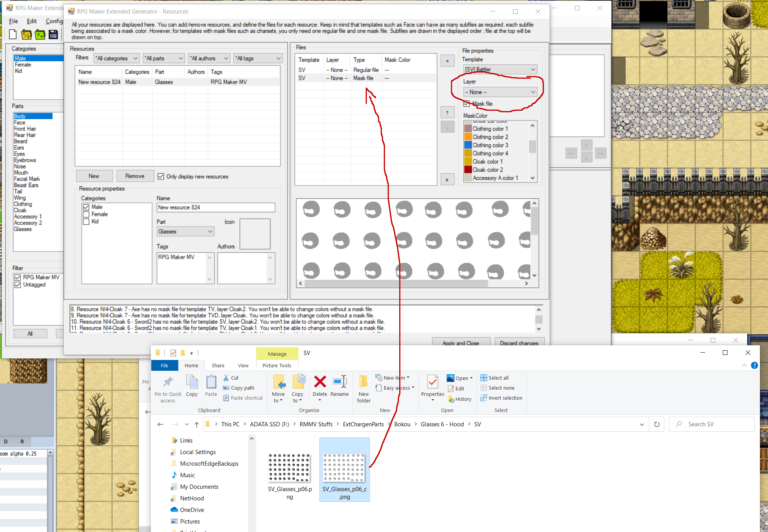
Task: Open the Layer dropdown set to None
Action: (500, 92)
